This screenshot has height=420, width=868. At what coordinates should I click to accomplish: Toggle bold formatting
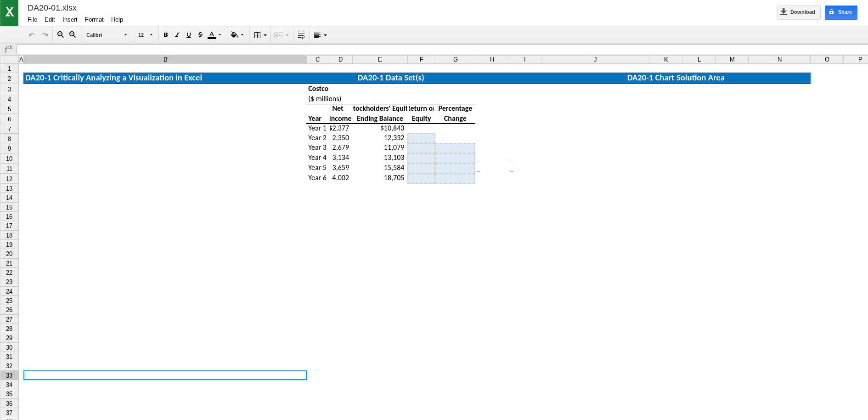coord(166,34)
